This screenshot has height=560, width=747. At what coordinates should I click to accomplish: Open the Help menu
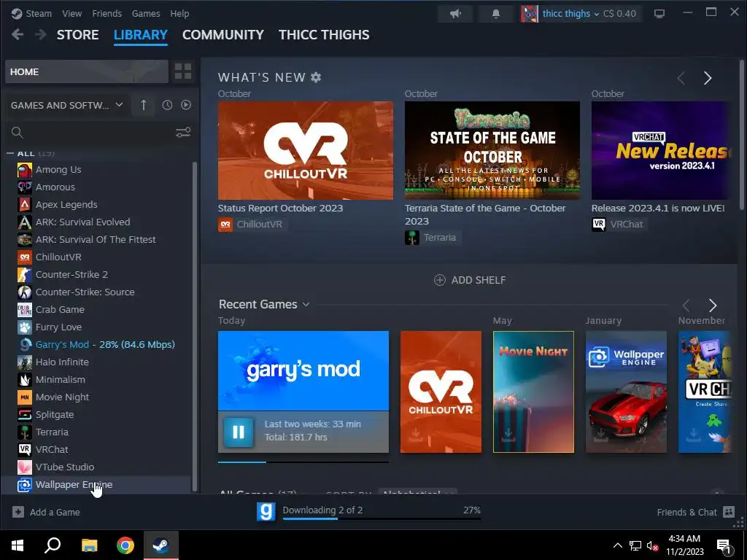coord(179,13)
